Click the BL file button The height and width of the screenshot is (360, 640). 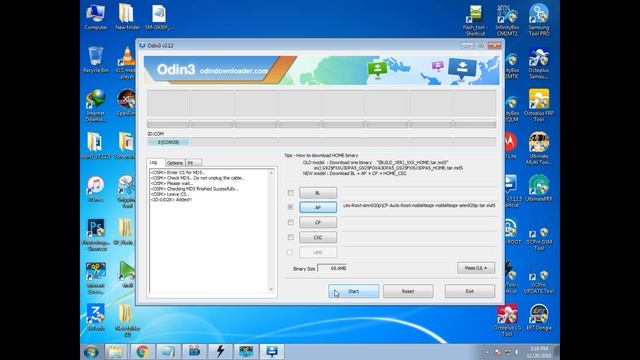coord(318,193)
